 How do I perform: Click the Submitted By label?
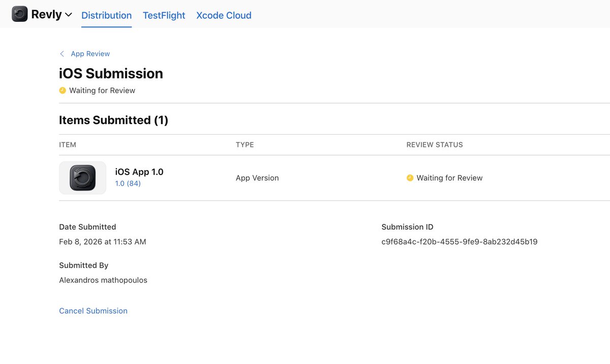click(84, 265)
